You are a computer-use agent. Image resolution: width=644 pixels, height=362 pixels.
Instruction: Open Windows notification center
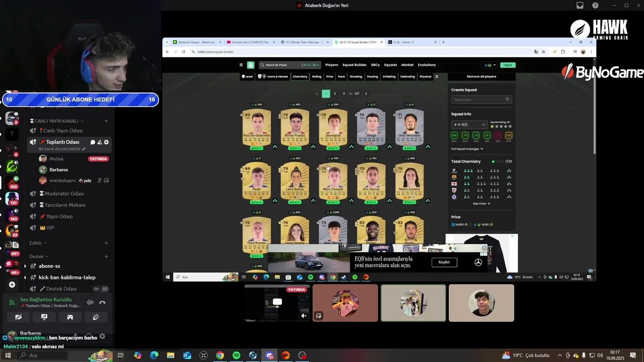click(x=633, y=355)
